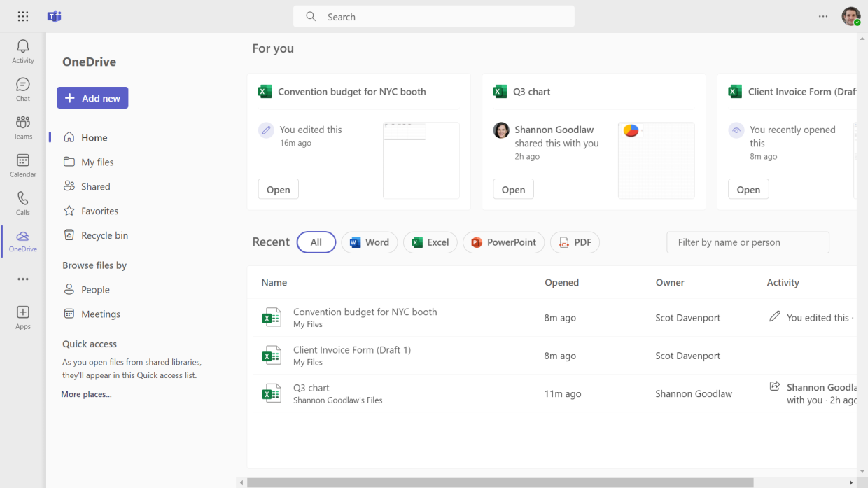Open the Teams section
This screenshot has width=868, height=488.
22,127
